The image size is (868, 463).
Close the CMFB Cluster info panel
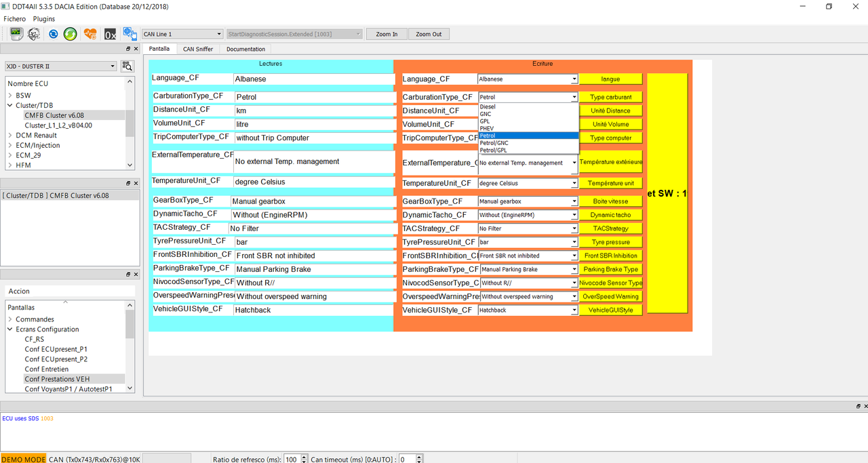[x=135, y=183]
